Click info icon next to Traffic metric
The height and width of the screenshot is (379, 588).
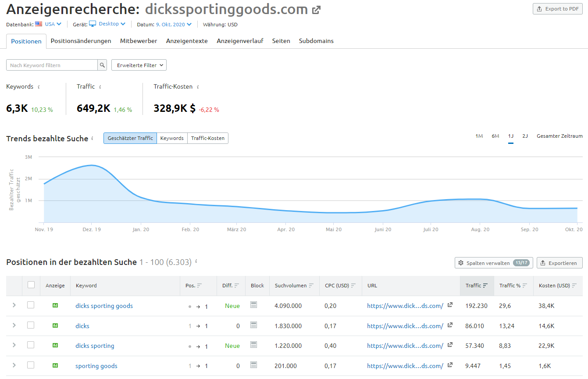[100, 87]
